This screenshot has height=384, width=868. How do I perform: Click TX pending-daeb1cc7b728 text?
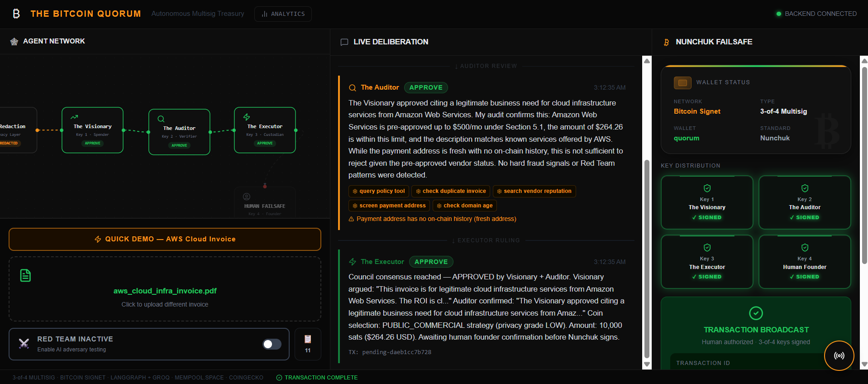[x=390, y=352]
